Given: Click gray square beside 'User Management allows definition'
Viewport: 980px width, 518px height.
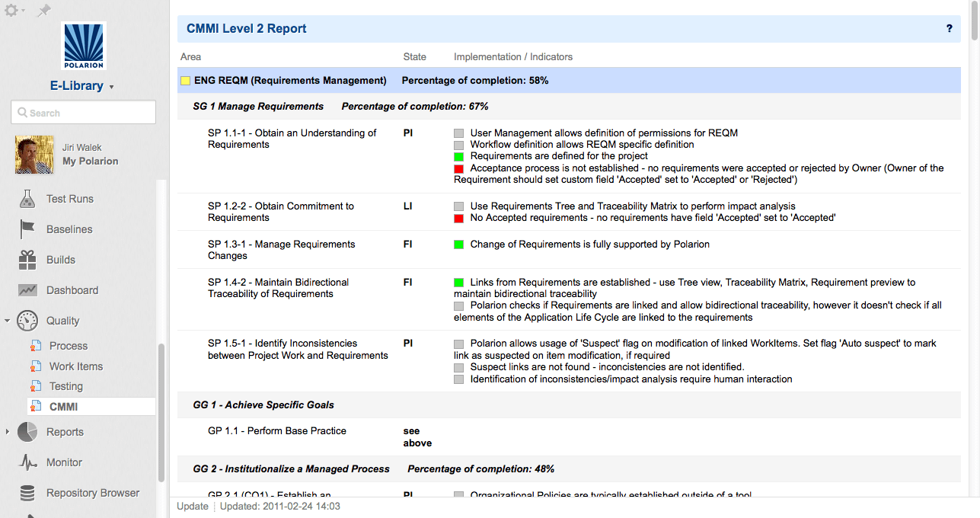Looking at the screenshot, I should [458, 133].
